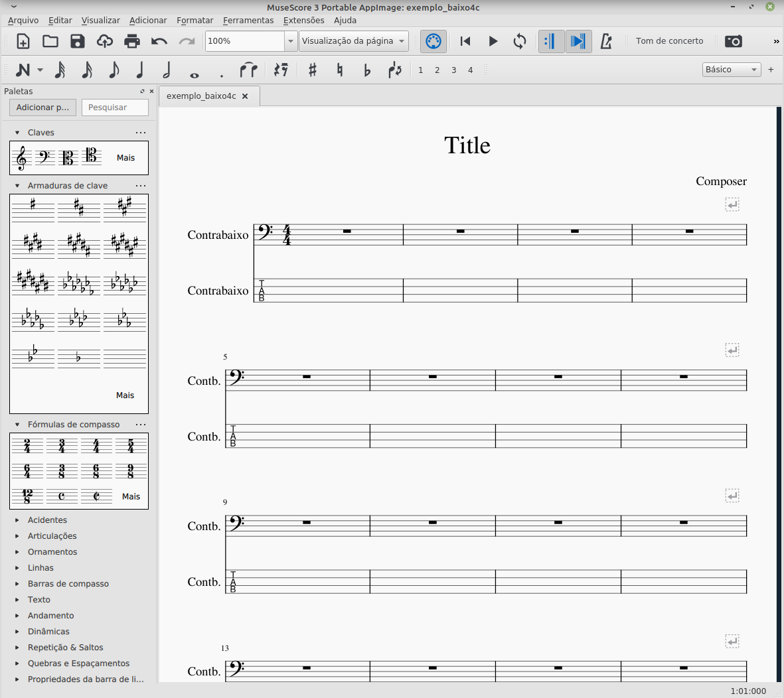Open Visualização da página view dropdown

pyautogui.click(x=354, y=41)
